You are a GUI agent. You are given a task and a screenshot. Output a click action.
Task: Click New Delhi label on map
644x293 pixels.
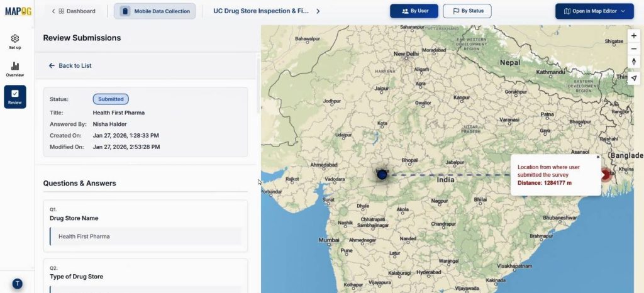pyautogui.click(x=406, y=53)
